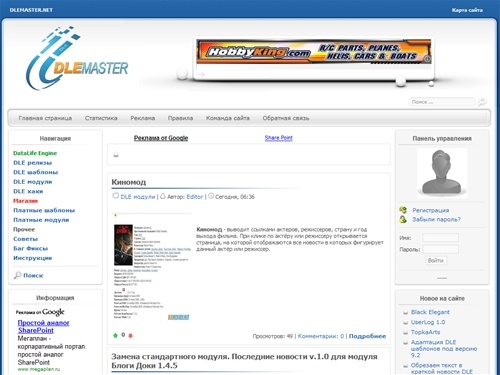Click Простой аналог SharePoint ad link

[x=44, y=326]
